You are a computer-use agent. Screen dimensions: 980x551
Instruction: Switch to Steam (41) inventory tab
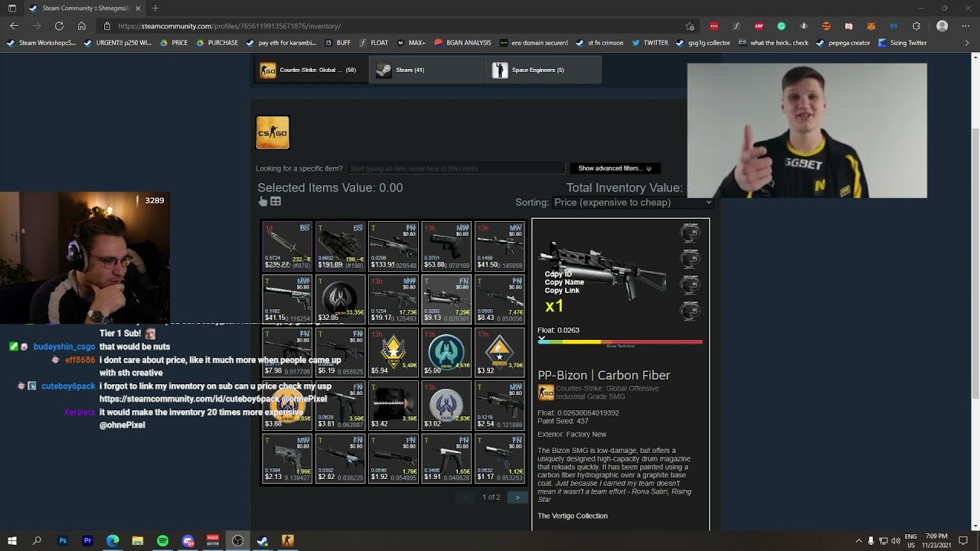click(x=427, y=70)
